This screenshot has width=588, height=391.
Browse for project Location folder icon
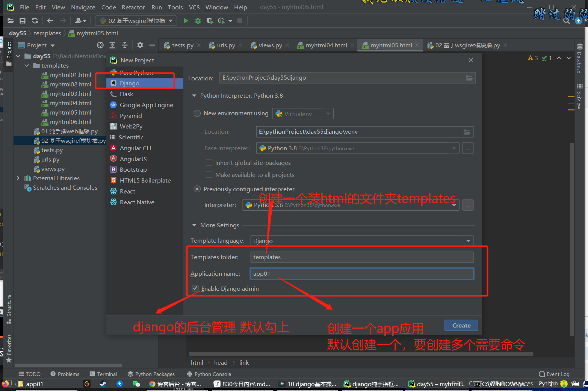click(x=469, y=78)
